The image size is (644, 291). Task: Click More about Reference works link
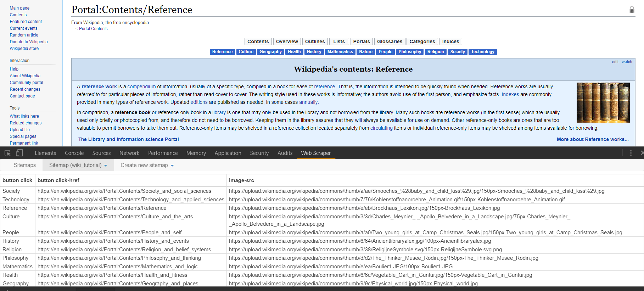click(593, 139)
